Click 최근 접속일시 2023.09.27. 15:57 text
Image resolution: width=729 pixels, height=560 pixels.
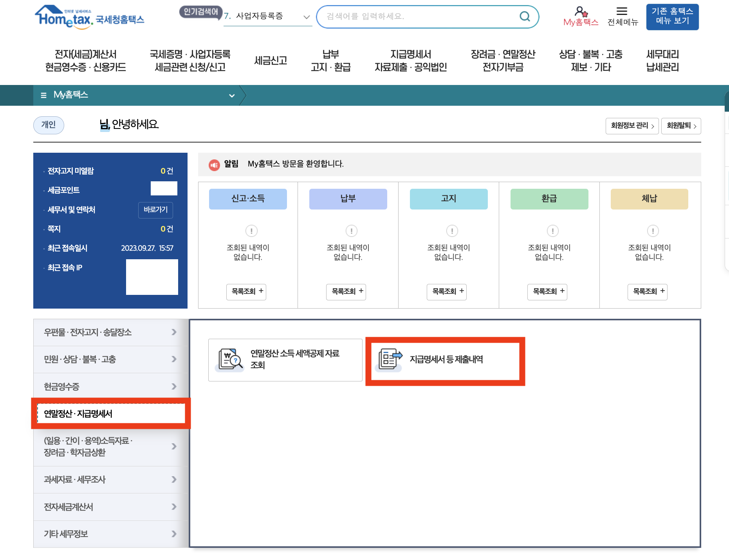click(147, 248)
